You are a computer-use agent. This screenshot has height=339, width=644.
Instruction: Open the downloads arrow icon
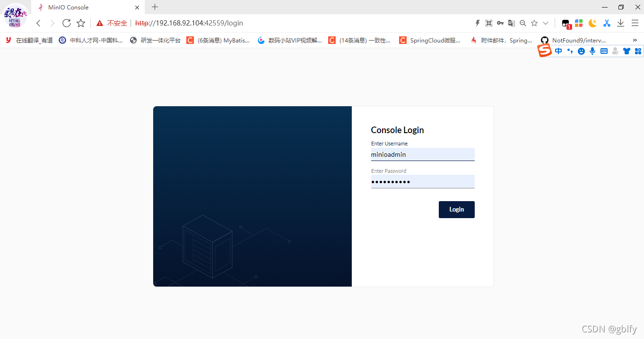tap(621, 23)
